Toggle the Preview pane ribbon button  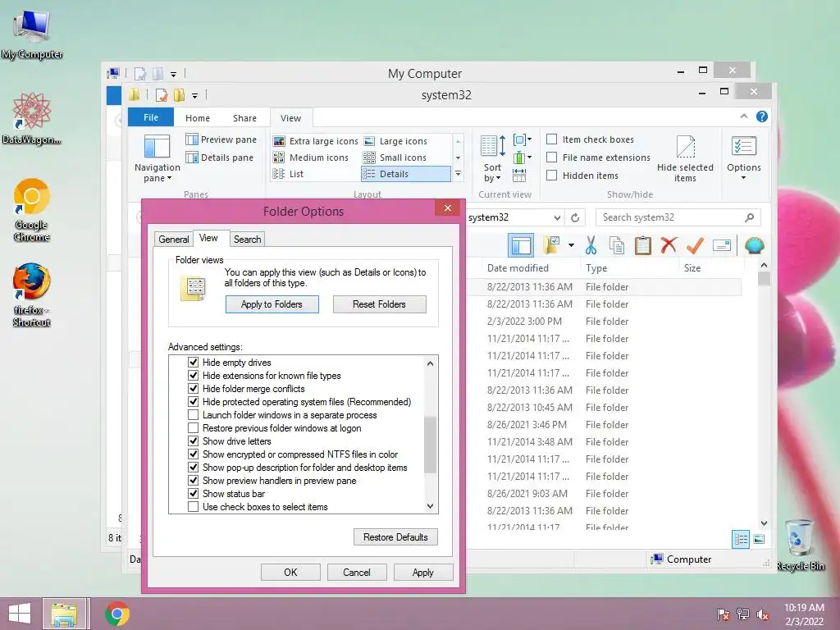pyautogui.click(x=221, y=139)
